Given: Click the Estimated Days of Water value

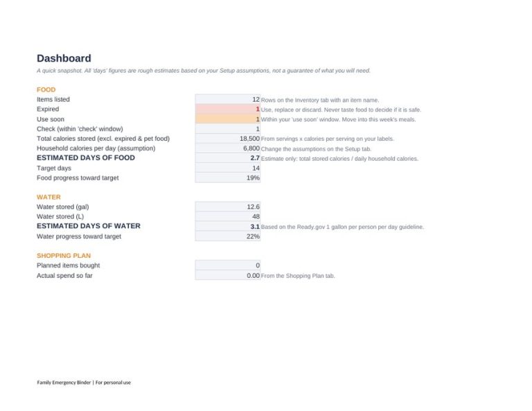Looking at the screenshot, I should click(x=228, y=227).
